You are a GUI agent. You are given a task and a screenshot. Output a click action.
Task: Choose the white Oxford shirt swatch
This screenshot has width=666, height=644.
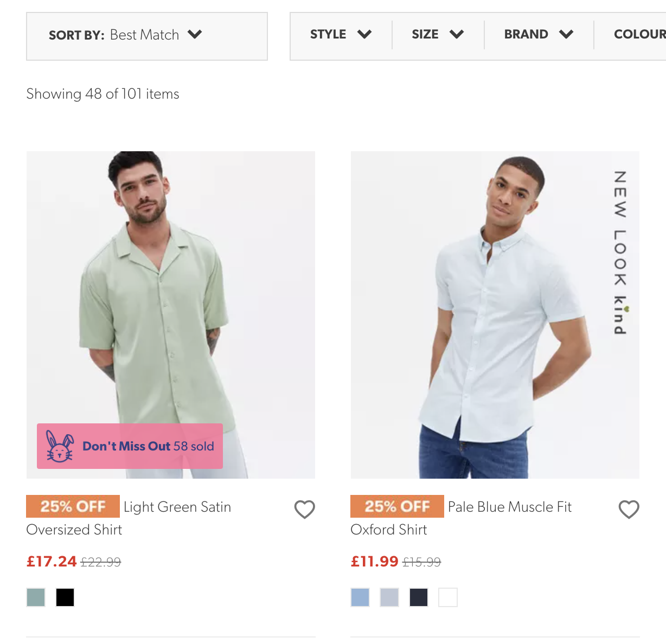tap(448, 597)
